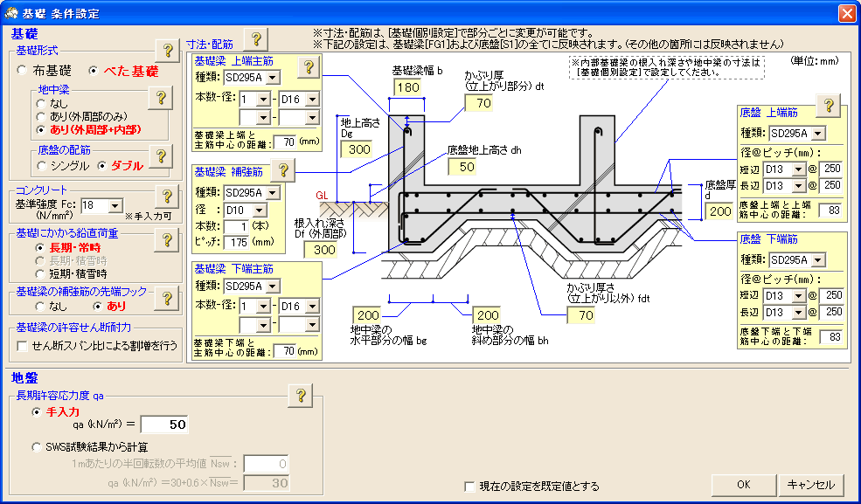Image resolution: width=861 pixels, height=504 pixels.
Task: Select 短期・積雪時 vertical load
Action: pyautogui.click(x=71, y=273)
